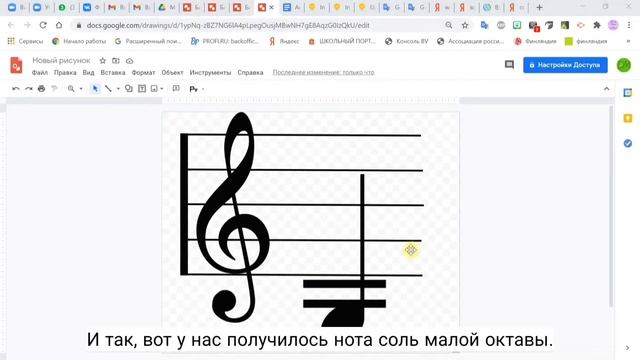
Task: Click the Настройки Доступа share button
Action: [x=565, y=65]
